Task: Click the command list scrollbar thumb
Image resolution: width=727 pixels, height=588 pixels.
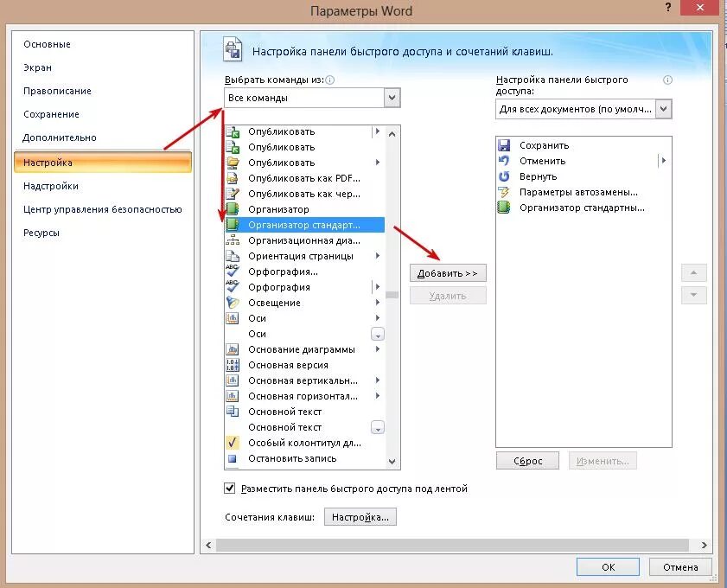Action: (x=392, y=295)
